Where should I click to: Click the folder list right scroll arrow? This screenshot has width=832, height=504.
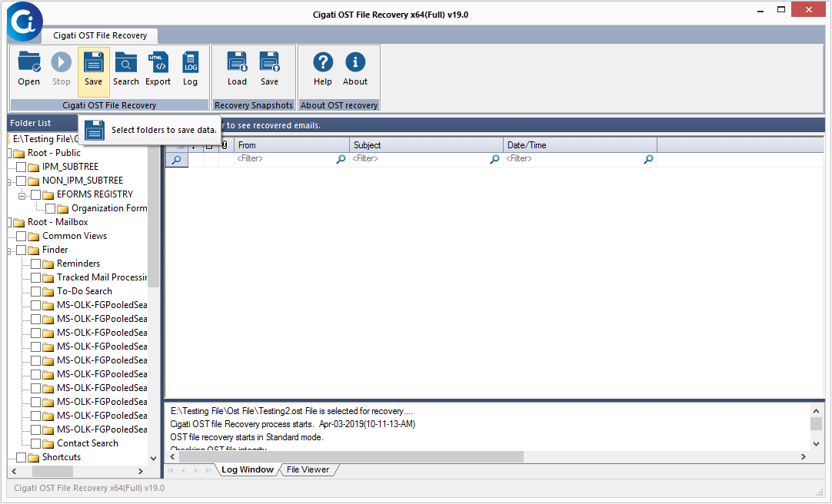(x=141, y=471)
